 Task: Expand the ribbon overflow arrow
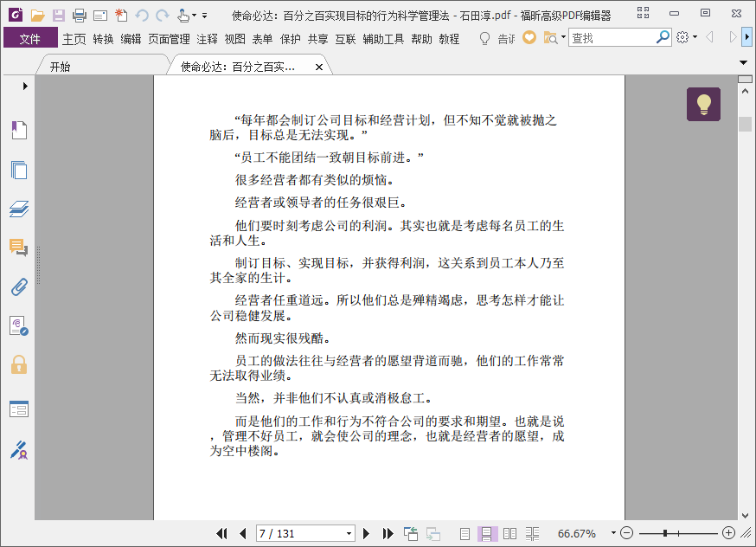tap(746, 36)
